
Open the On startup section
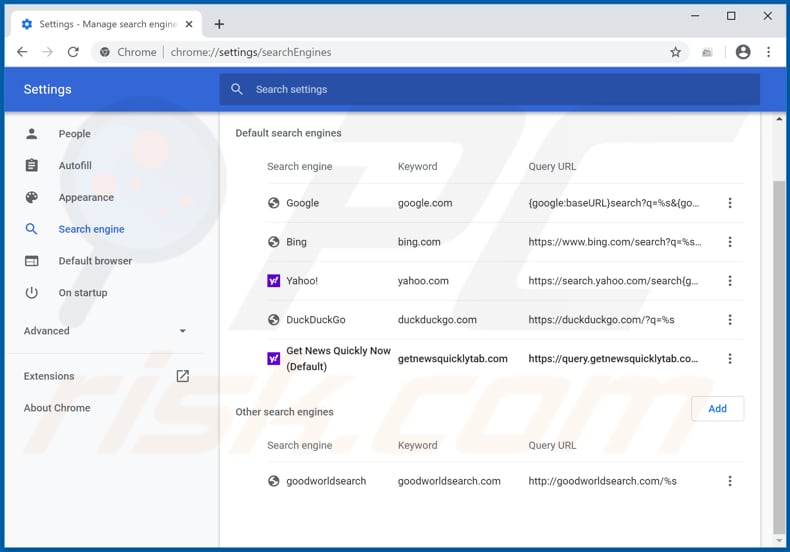click(83, 293)
